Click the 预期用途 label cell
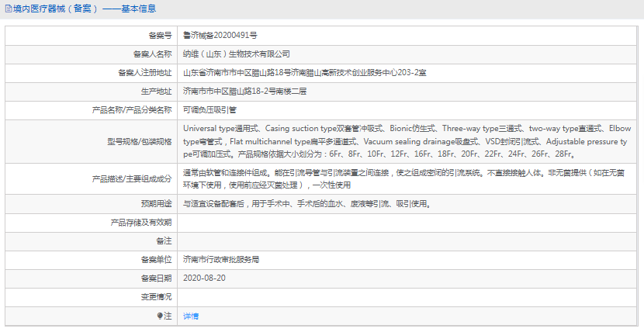 point(92,203)
